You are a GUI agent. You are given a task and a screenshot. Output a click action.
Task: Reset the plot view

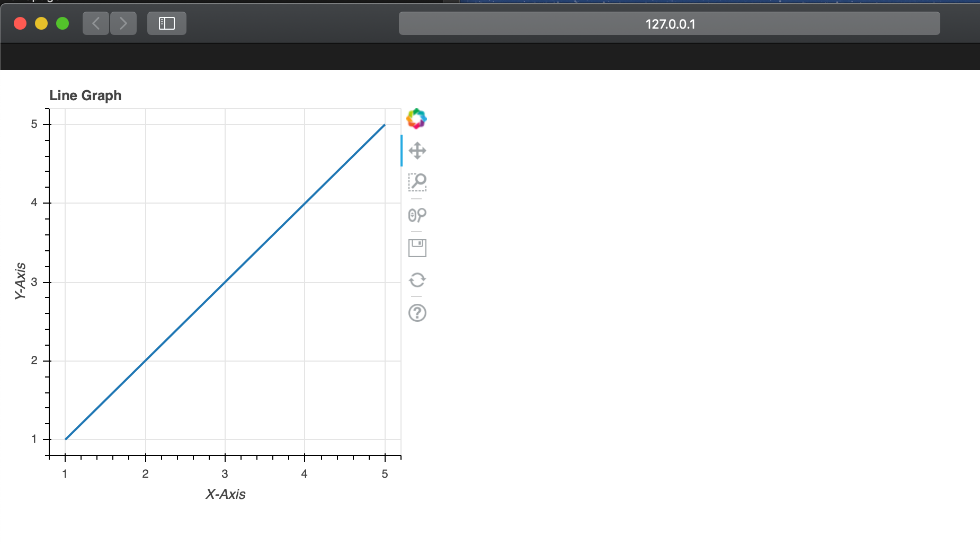click(x=417, y=280)
